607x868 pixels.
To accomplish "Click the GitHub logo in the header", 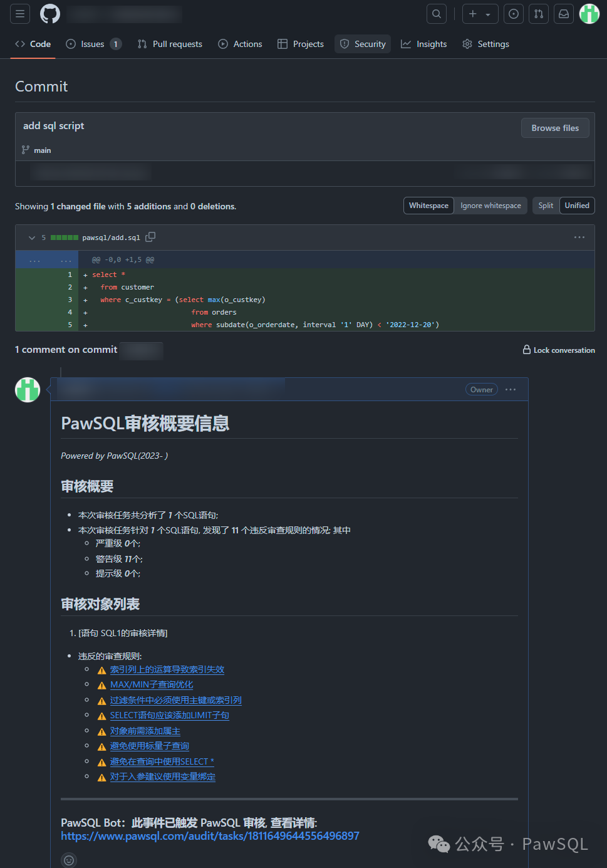I will click(49, 14).
